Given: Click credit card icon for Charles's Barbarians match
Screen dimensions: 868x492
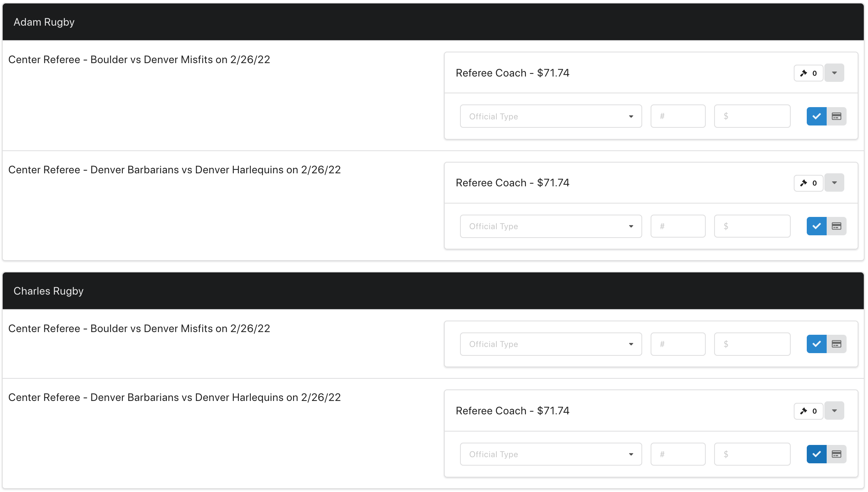Looking at the screenshot, I should coord(837,454).
